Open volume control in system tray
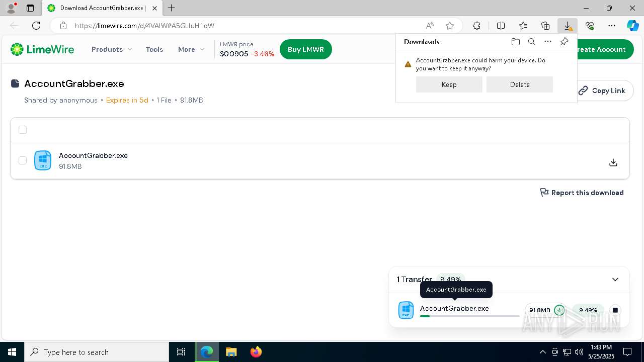The height and width of the screenshot is (362, 644). tap(579, 352)
